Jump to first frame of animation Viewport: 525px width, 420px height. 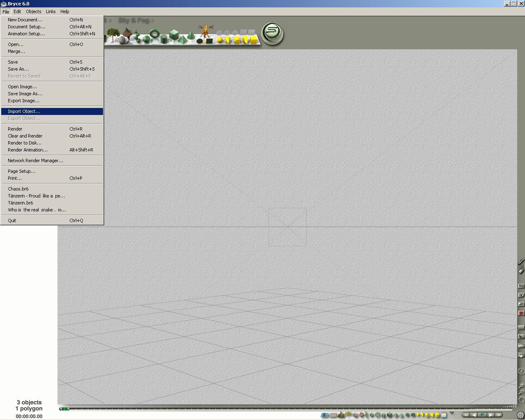466,415
